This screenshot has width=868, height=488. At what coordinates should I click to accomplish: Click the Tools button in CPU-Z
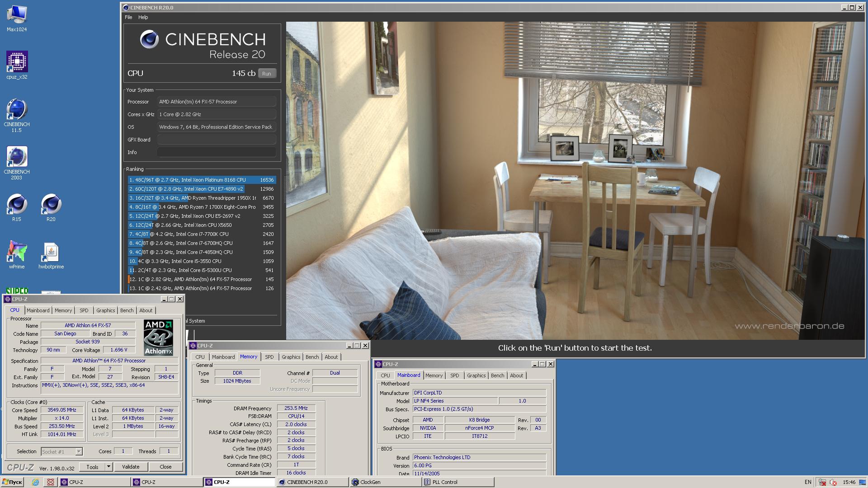tap(92, 467)
